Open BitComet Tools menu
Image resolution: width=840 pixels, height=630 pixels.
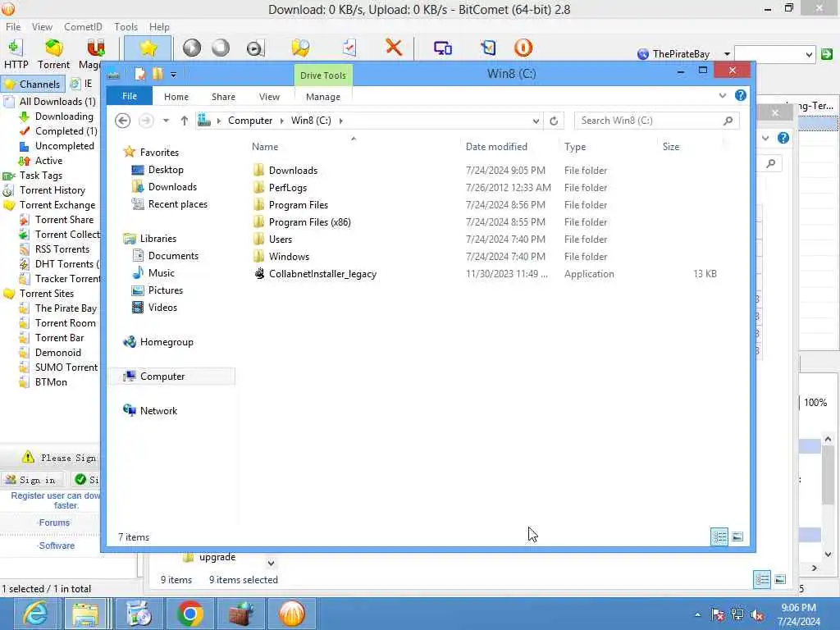coord(126,27)
